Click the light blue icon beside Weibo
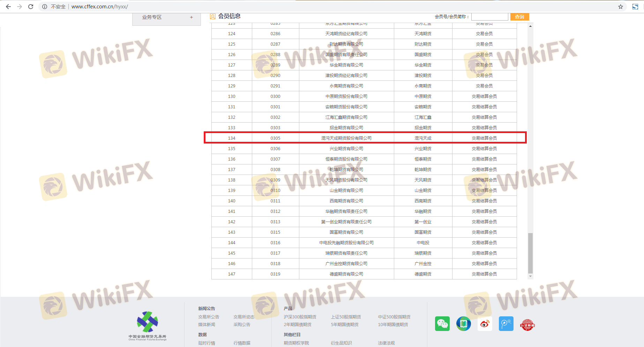This screenshot has height=347, width=644. coord(506,324)
